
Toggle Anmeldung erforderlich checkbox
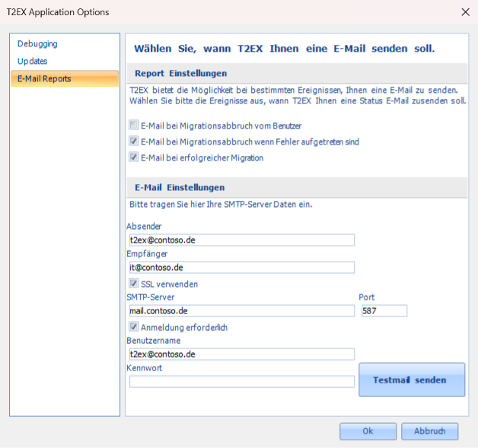[x=133, y=327]
